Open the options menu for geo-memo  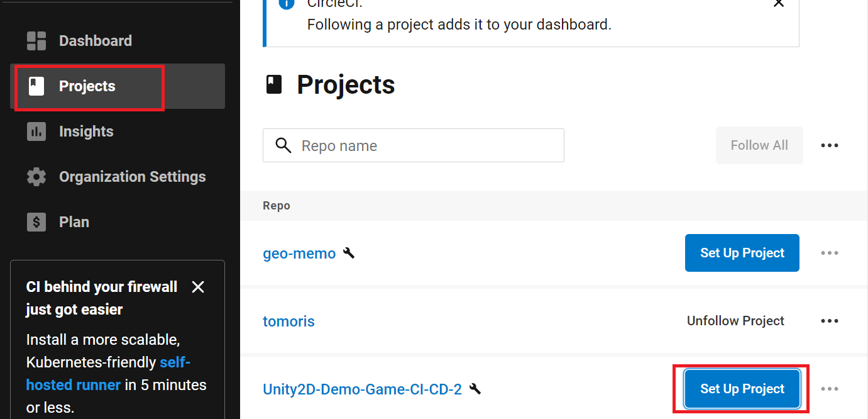(830, 253)
